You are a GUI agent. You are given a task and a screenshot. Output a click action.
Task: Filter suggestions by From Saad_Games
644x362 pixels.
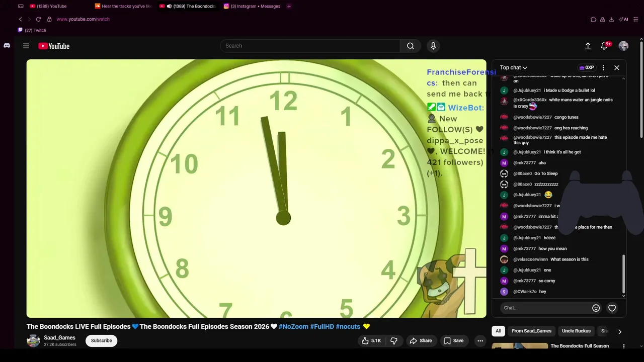click(x=531, y=331)
